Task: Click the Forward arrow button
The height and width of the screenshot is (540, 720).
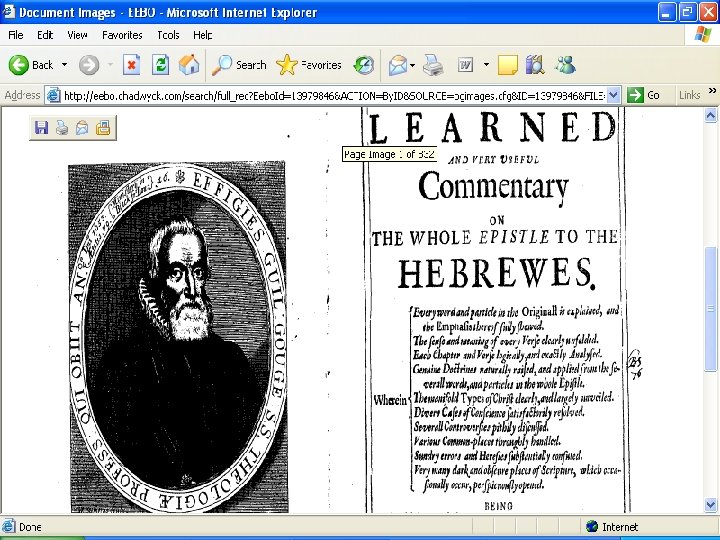Action: (89, 65)
